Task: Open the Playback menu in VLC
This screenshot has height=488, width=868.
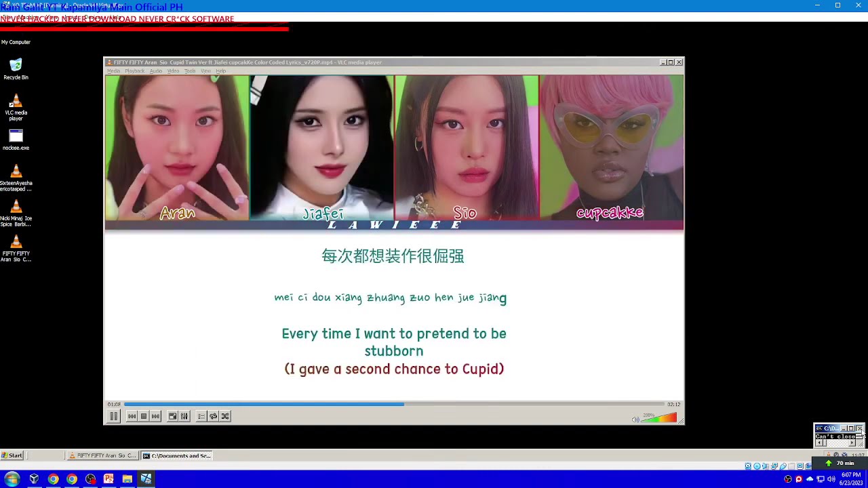Action: point(134,71)
